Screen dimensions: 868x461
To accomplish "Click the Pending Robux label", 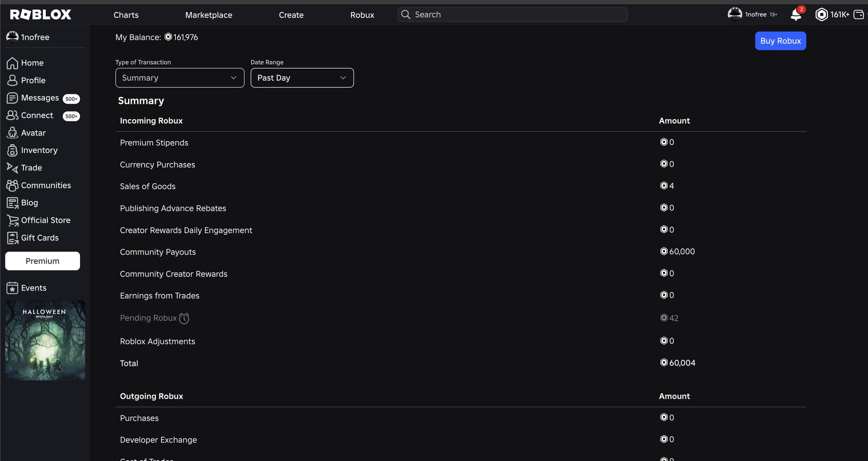I will coord(148,318).
